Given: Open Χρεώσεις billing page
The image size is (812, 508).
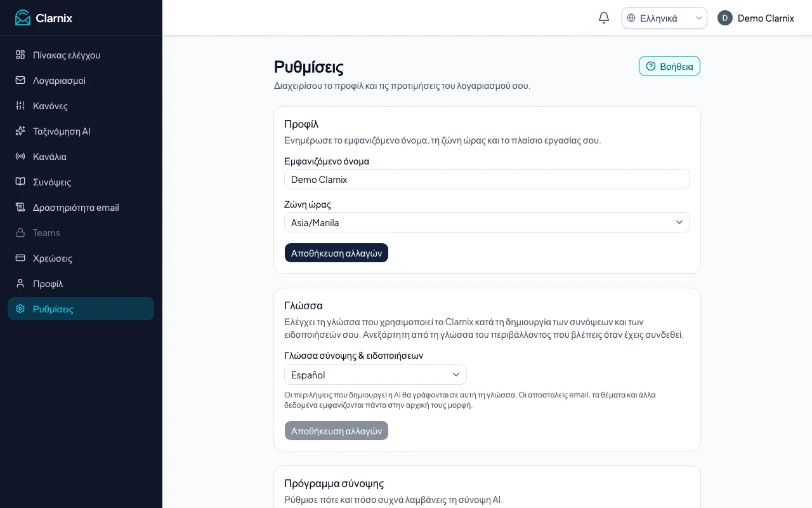Looking at the screenshot, I should tap(81, 258).
